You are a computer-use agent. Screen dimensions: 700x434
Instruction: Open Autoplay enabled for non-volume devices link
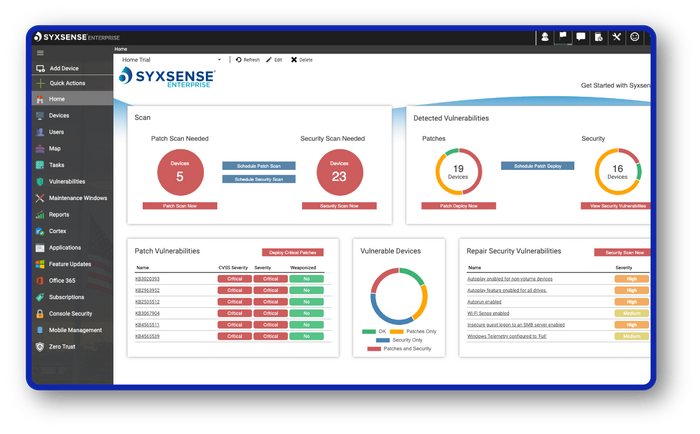(x=510, y=279)
